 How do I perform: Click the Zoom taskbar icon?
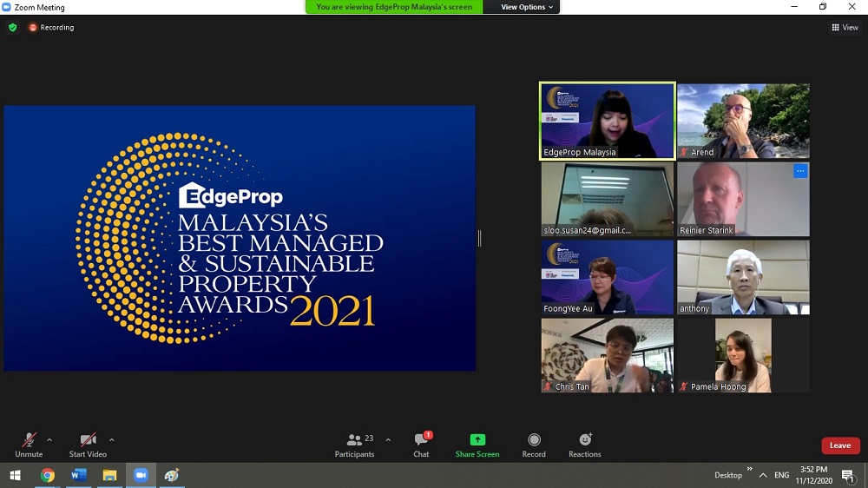[x=141, y=475]
